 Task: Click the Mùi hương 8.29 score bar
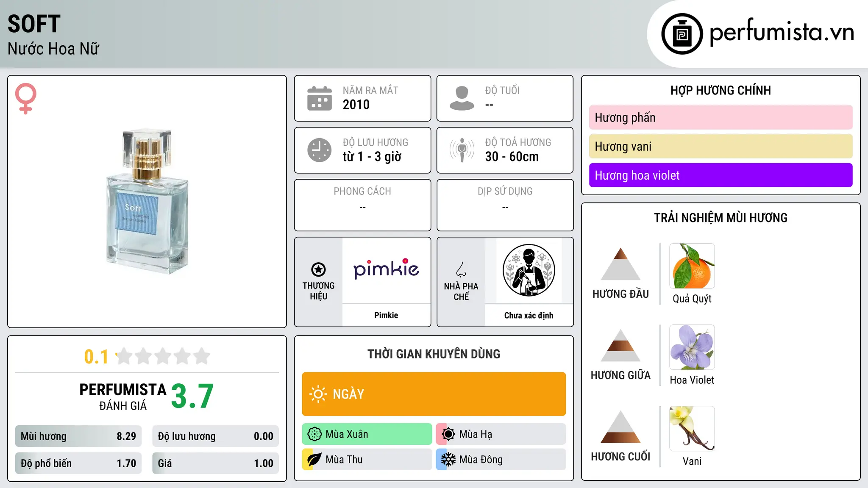click(78, 436)
